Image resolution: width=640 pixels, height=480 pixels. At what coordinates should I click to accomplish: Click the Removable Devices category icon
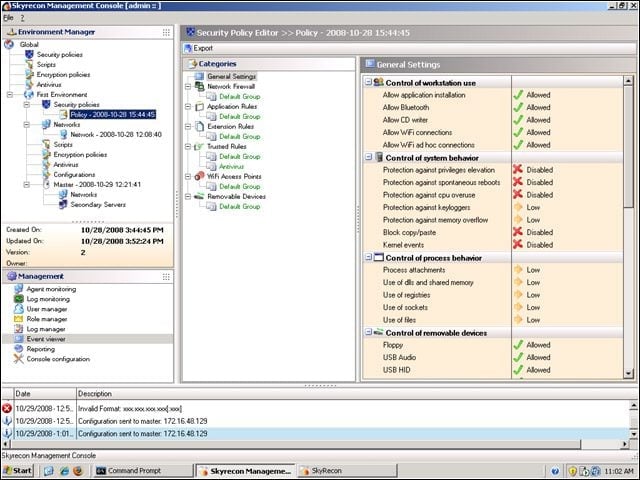(199, 196)
